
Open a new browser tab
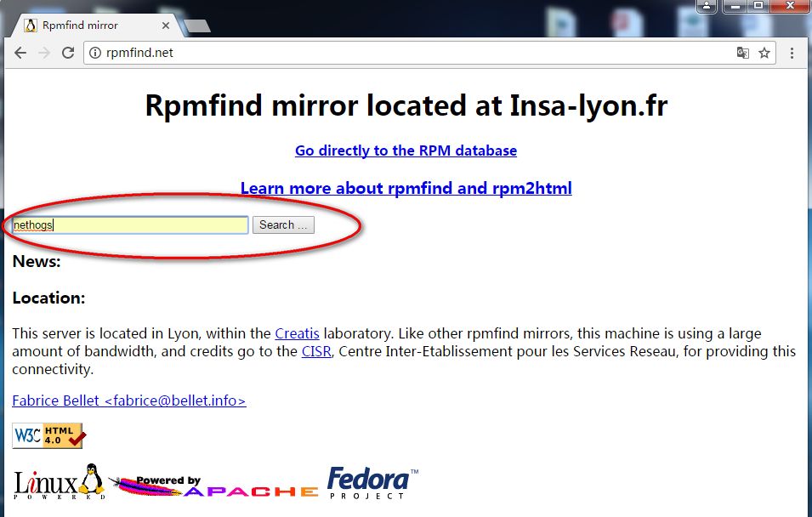[198, 26]
